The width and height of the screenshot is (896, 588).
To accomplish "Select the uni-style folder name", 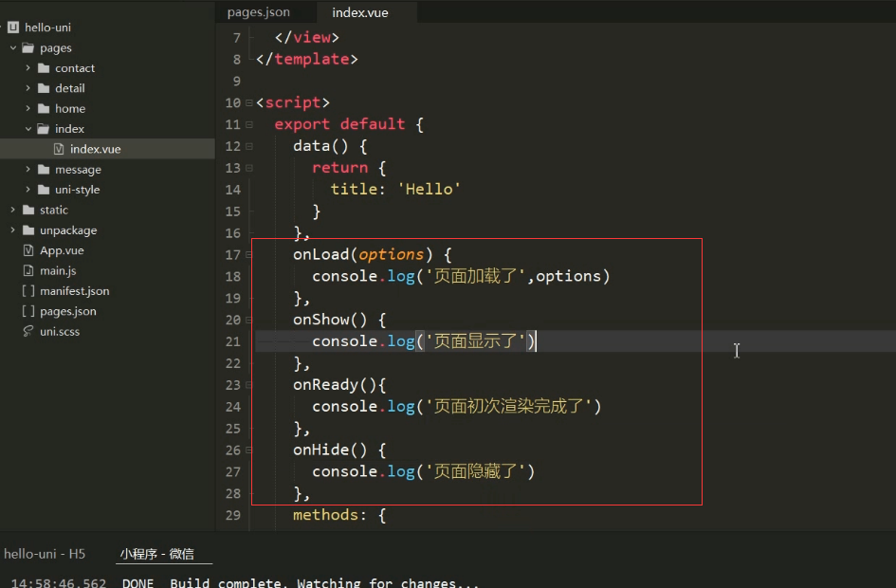I will pos(77,190).
